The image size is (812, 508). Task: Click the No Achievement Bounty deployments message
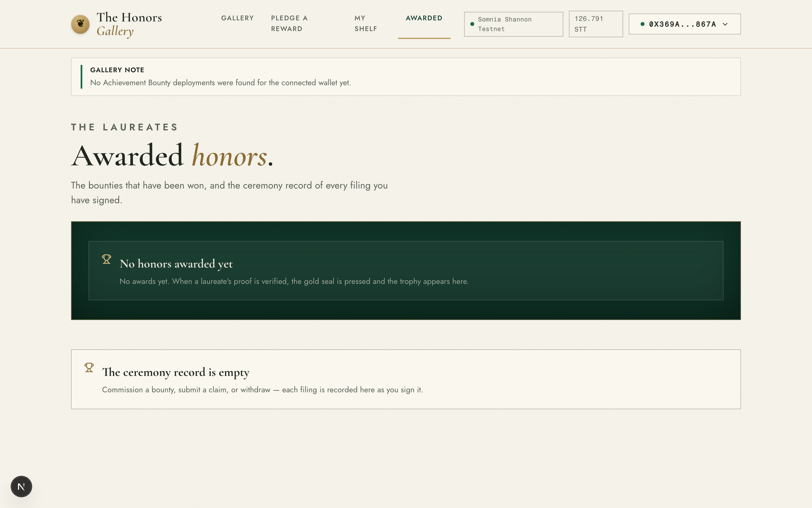click(x=220, y=83)
